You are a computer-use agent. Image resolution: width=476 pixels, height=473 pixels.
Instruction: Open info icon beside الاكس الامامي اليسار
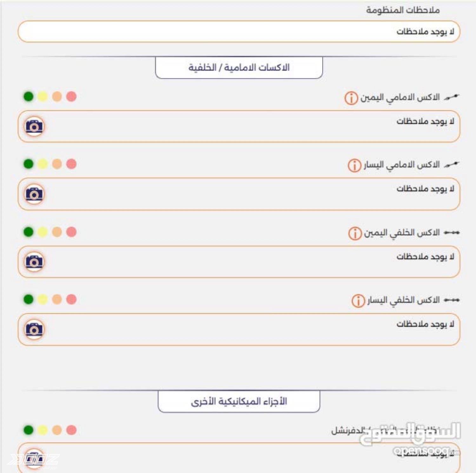click(354, 165)
